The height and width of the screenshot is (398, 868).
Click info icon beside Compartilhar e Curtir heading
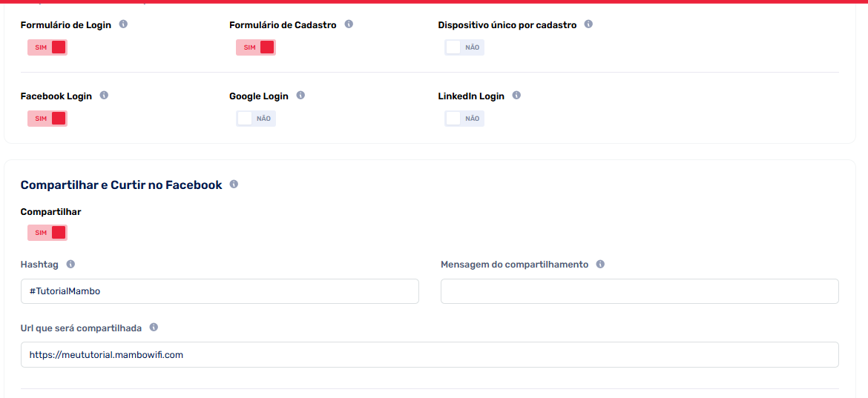[234, 185]
